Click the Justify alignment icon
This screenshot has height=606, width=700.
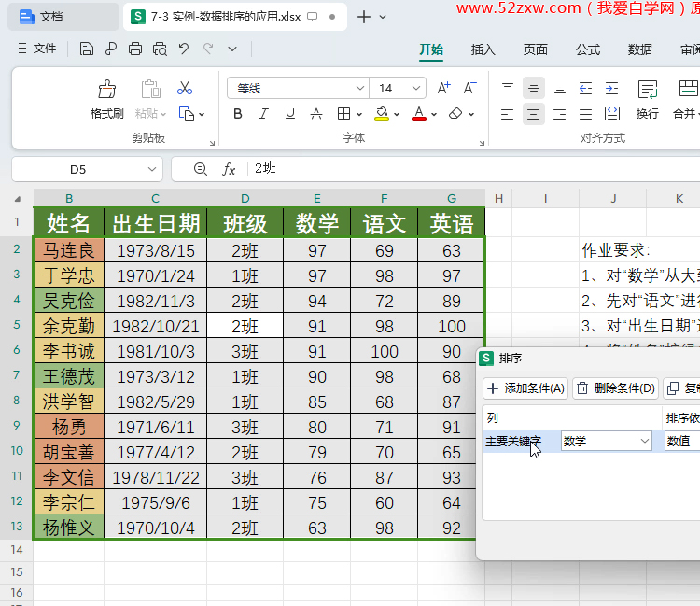pos(585,114)
